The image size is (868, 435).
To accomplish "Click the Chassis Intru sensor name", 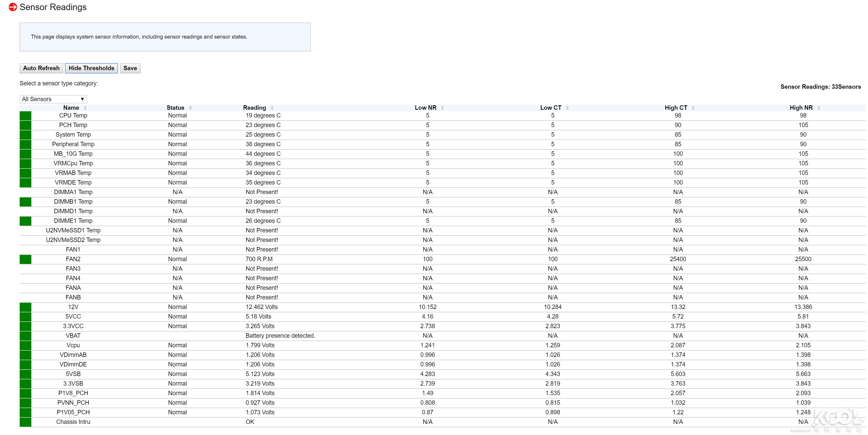I will click(73, 422).
